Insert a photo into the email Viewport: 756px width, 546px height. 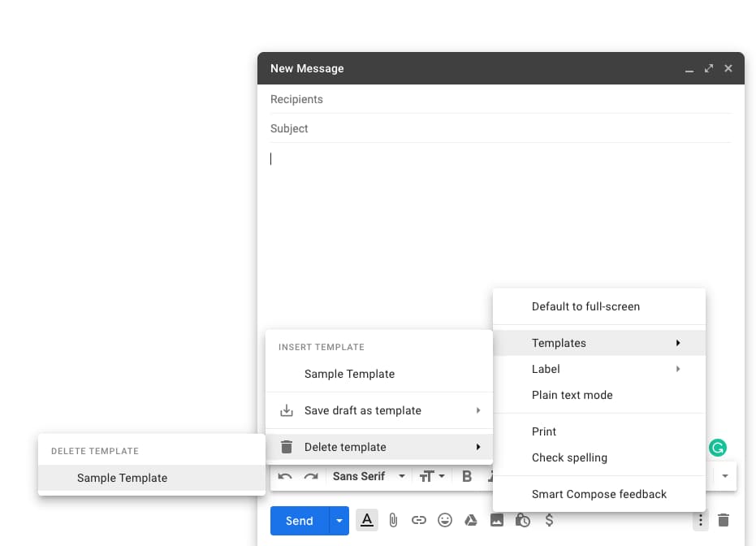click(x=497, y=520)
